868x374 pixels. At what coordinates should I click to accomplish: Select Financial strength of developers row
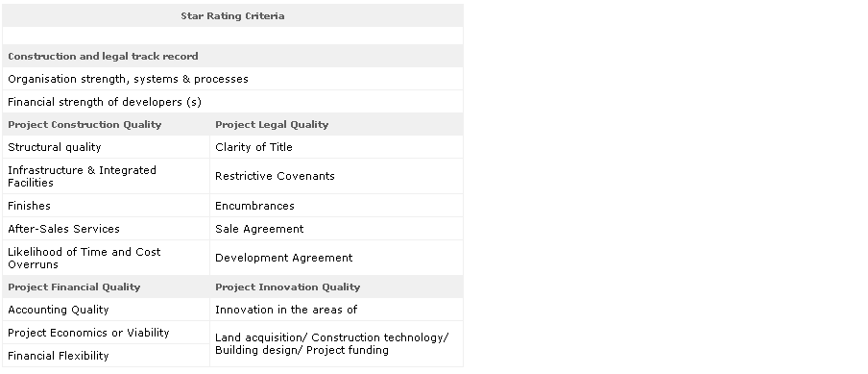(x=232, y=101)
